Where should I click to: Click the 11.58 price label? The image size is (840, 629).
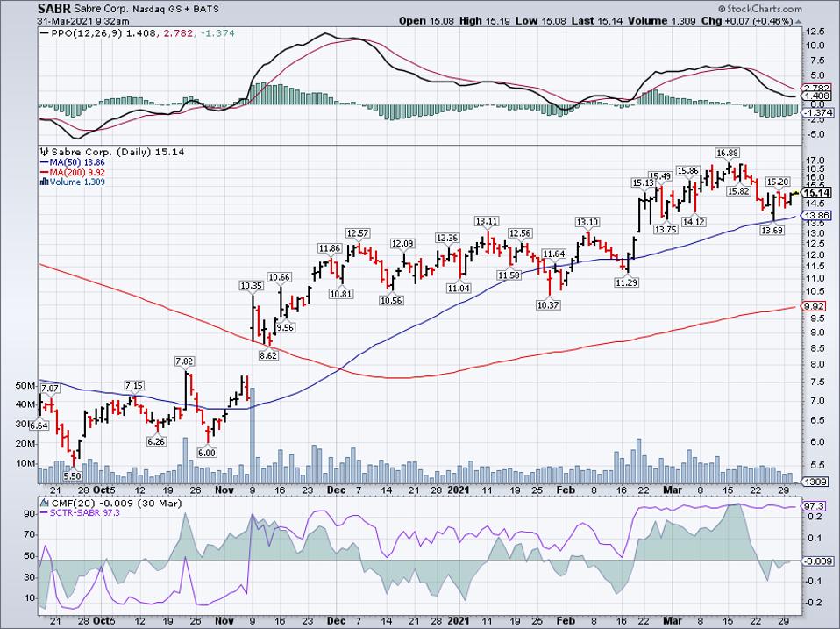click(509, 275)
